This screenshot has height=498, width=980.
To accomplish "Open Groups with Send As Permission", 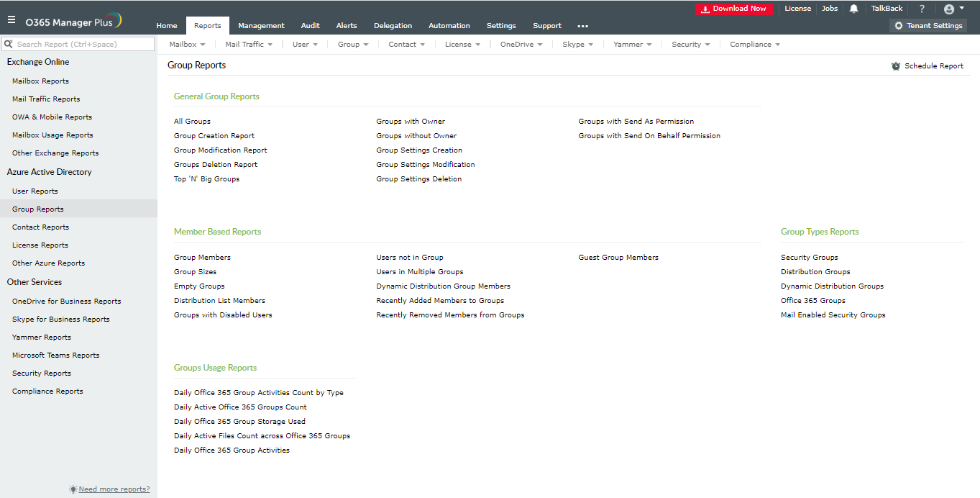I will pyautogui.click(x=636, y=122).
